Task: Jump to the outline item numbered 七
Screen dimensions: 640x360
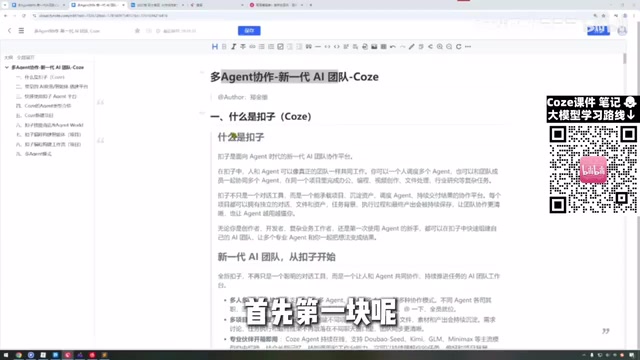Action: (48, 135)
